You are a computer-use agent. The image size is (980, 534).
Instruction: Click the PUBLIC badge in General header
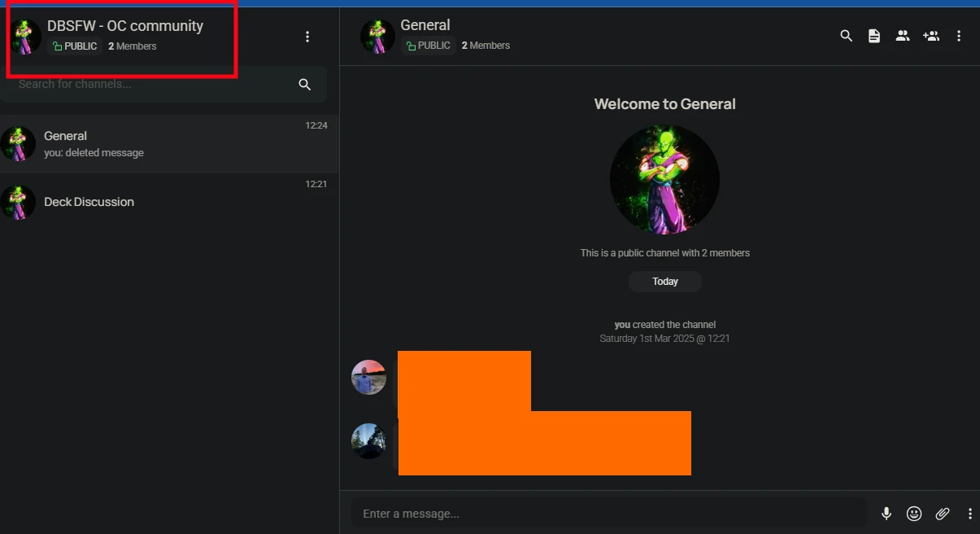428,46
